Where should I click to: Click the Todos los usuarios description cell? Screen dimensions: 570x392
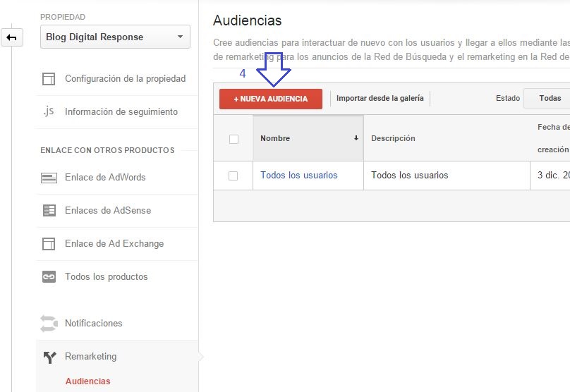pyautogui.click(x=447, y=176)
